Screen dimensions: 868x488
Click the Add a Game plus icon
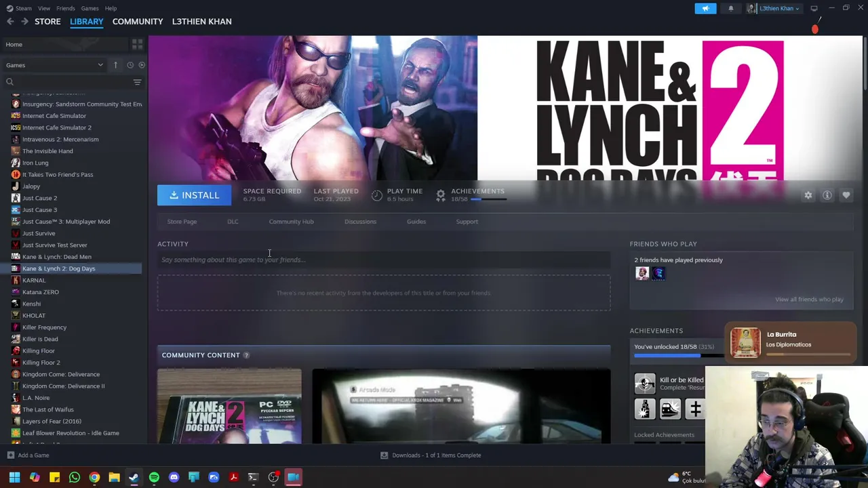click(x=10, y=455)
